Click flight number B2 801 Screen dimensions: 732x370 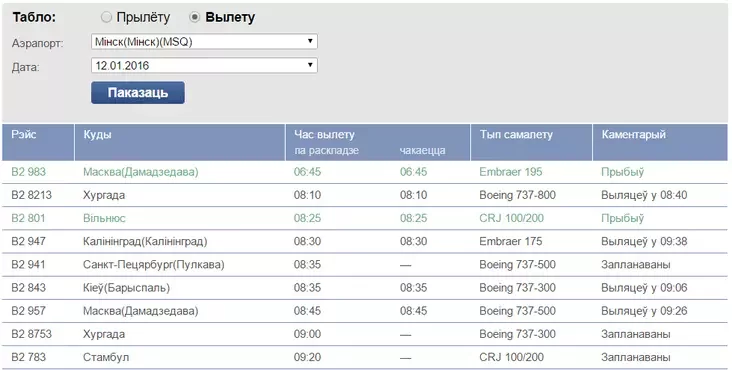pos(28,218)
